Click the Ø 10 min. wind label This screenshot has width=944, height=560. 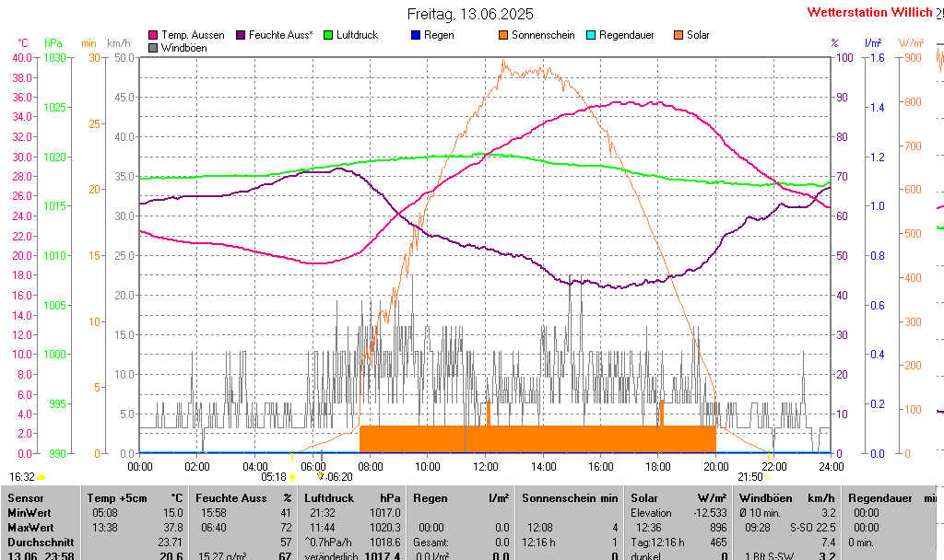pos(760,513)
